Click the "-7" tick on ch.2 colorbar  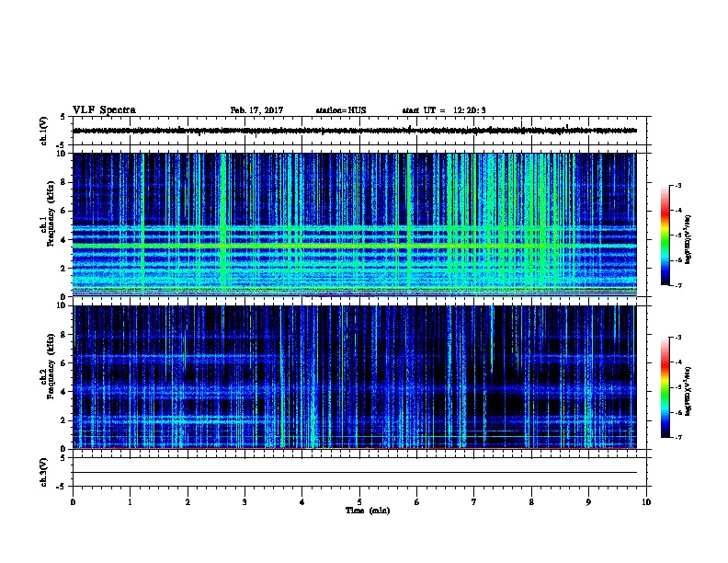click(677, 438)
